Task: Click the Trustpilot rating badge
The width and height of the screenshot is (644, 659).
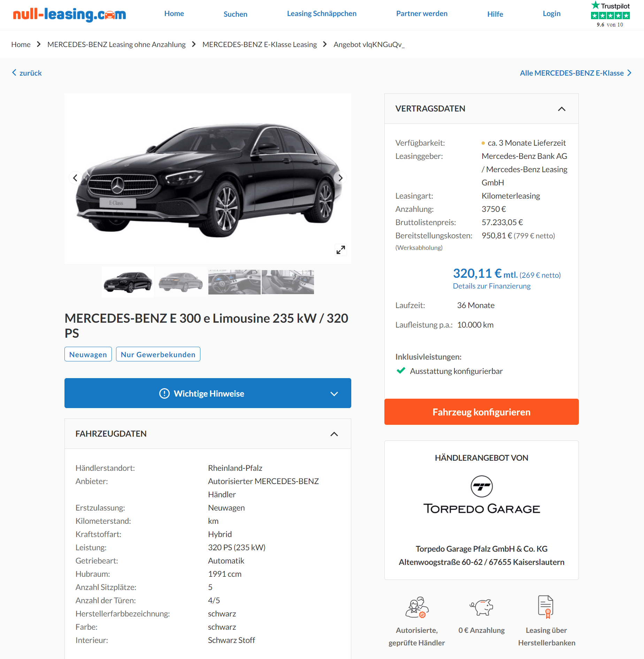Action: (610, 14)
